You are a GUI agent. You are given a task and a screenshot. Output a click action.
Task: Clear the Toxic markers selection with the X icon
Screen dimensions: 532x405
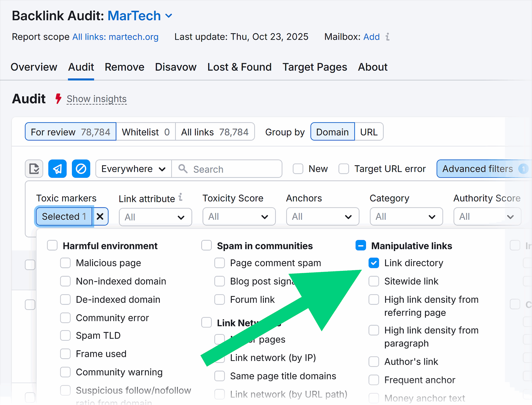pyautogui.click(x=100, y=216)
